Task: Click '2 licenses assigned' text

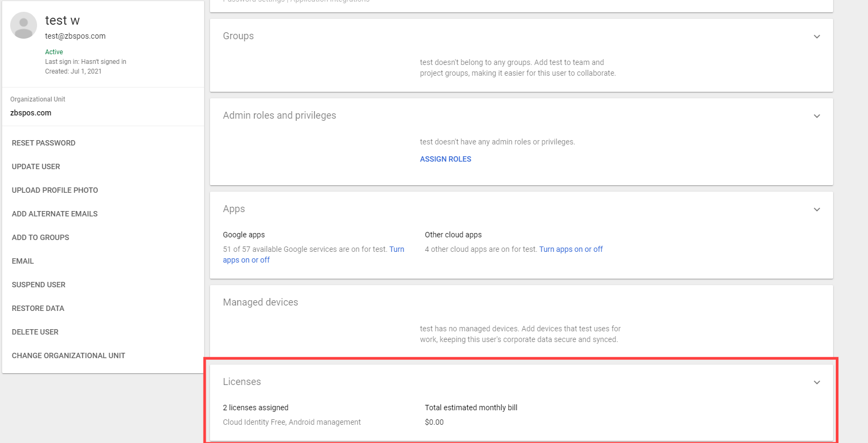Action: tap(256, 408)
